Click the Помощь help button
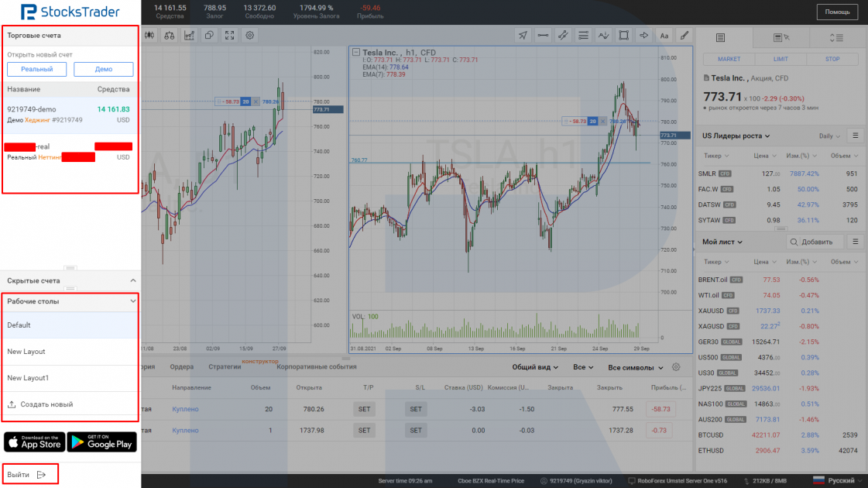 point(837,12)
